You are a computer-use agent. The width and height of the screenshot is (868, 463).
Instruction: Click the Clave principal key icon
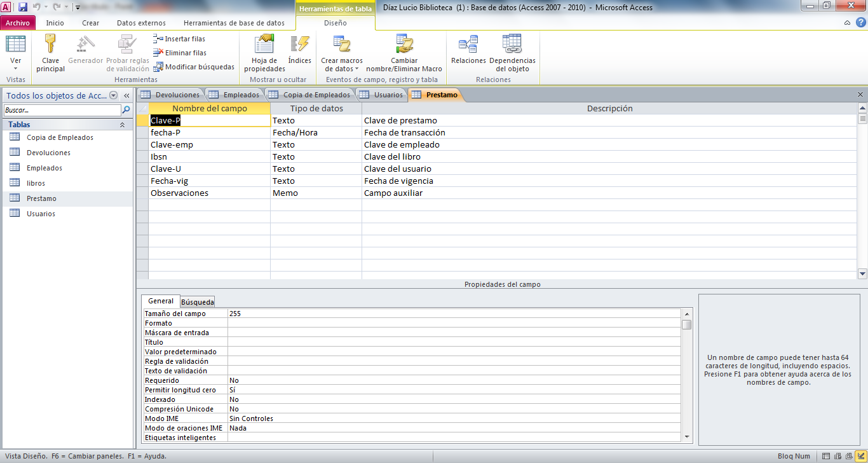click(50, 46)
